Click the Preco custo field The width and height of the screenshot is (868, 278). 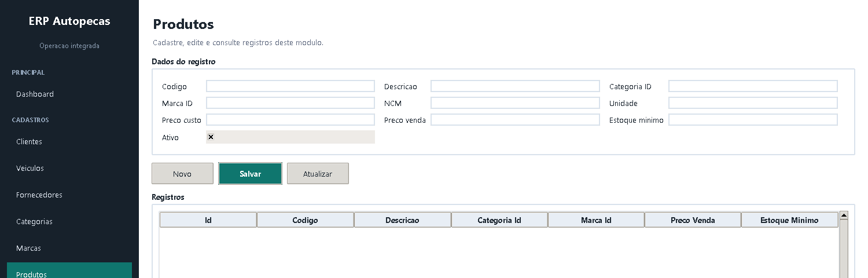tap(290, 120)
